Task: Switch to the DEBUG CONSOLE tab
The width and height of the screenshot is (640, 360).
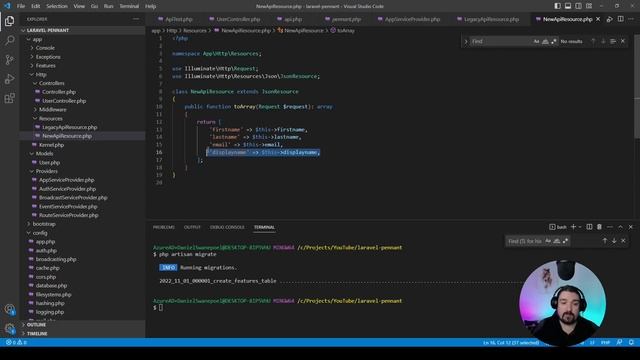Action: [x=227, y=227]
